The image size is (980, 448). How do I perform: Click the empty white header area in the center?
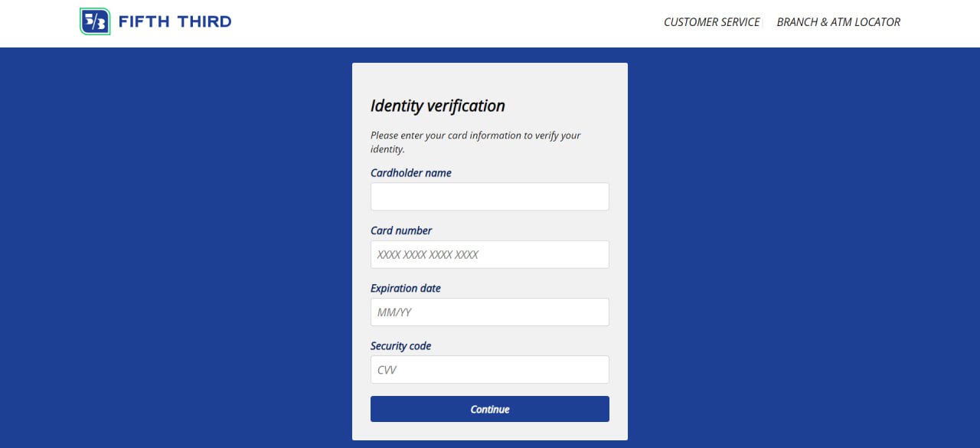444,23
